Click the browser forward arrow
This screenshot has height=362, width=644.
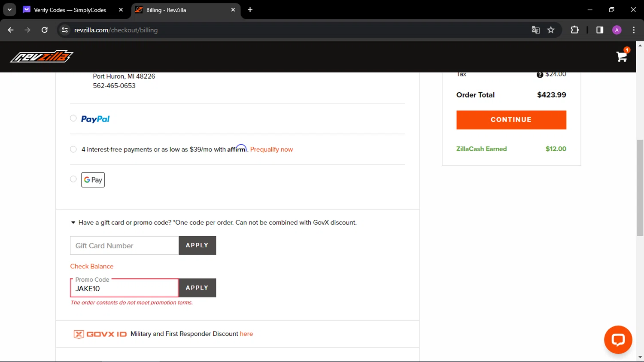click(27, 30)
